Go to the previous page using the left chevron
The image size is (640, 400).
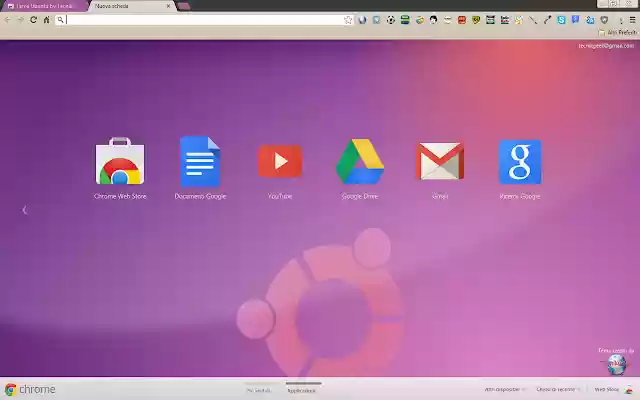24,210
